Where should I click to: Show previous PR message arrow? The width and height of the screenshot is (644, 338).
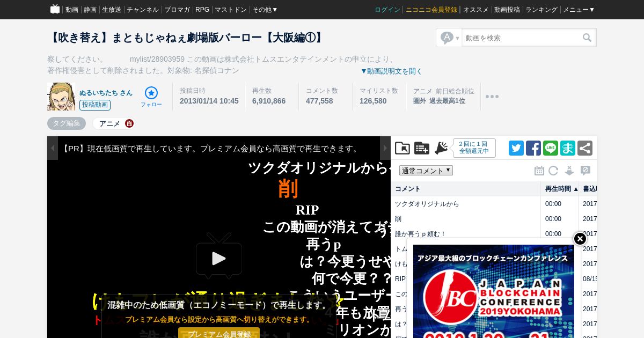pyautogui.click(x=53, y=148)
